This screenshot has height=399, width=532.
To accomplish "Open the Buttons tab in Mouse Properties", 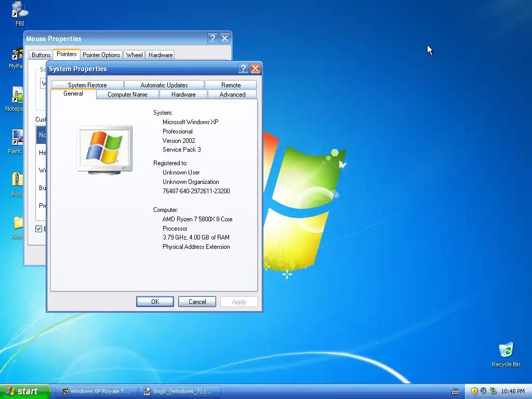I will tap(41, 55).
